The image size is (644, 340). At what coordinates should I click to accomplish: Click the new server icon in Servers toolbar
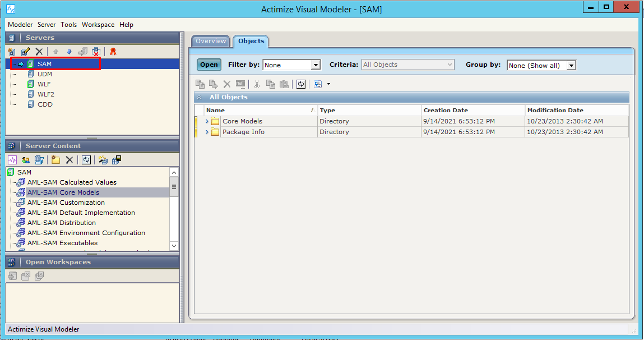(12, 52)
